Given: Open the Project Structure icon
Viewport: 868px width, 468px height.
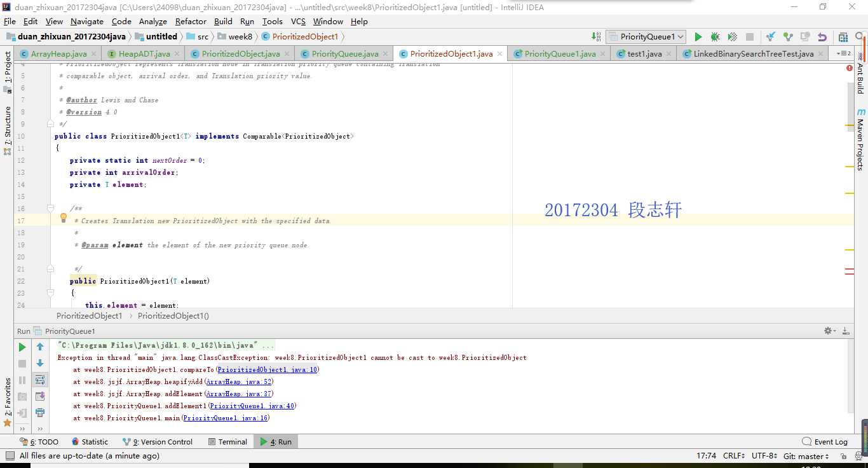Looking at the screenshot, I should tap(843, 37).
